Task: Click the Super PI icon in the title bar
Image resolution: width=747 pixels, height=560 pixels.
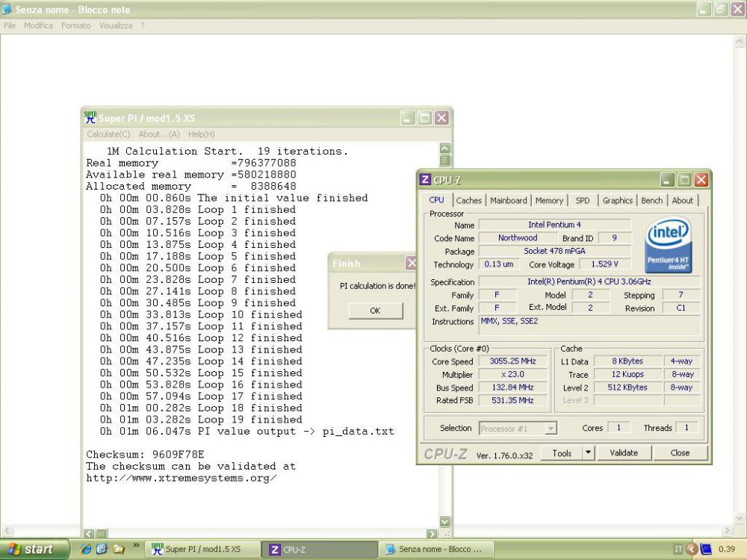Action: point(90,117)
